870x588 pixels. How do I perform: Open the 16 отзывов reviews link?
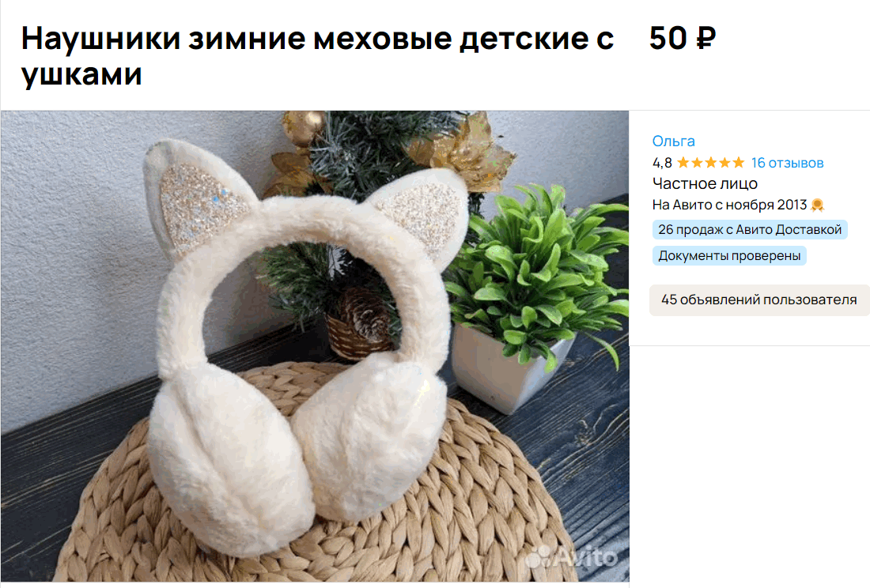pos(787,163)
